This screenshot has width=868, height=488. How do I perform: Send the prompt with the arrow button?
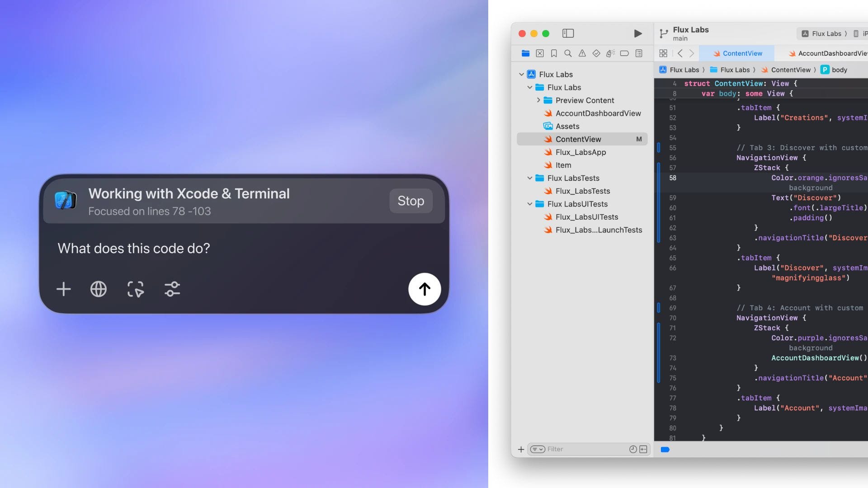tap(424, 289)
